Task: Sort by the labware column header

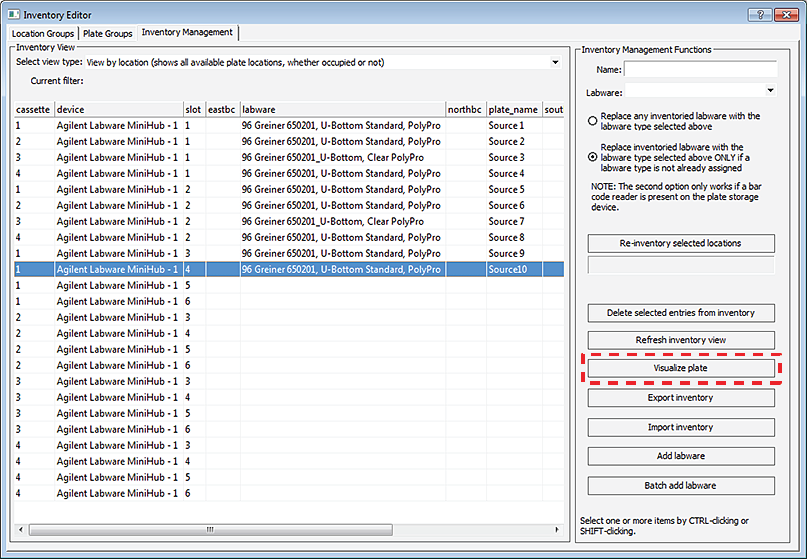Action: 340,109
